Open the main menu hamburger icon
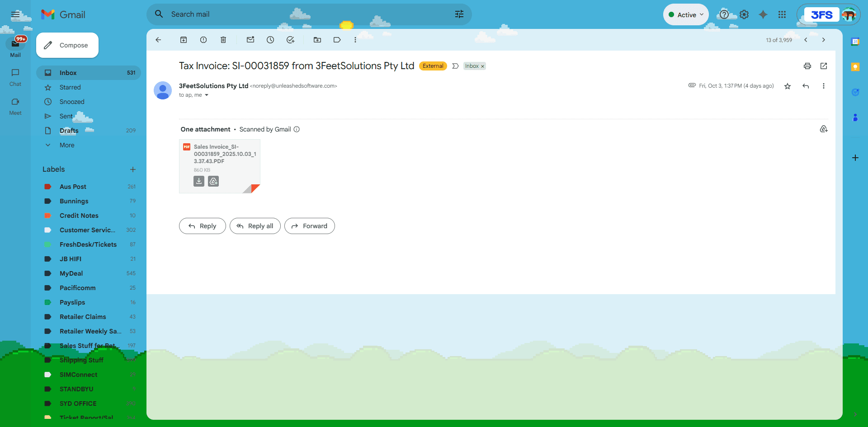 [15, 14]
